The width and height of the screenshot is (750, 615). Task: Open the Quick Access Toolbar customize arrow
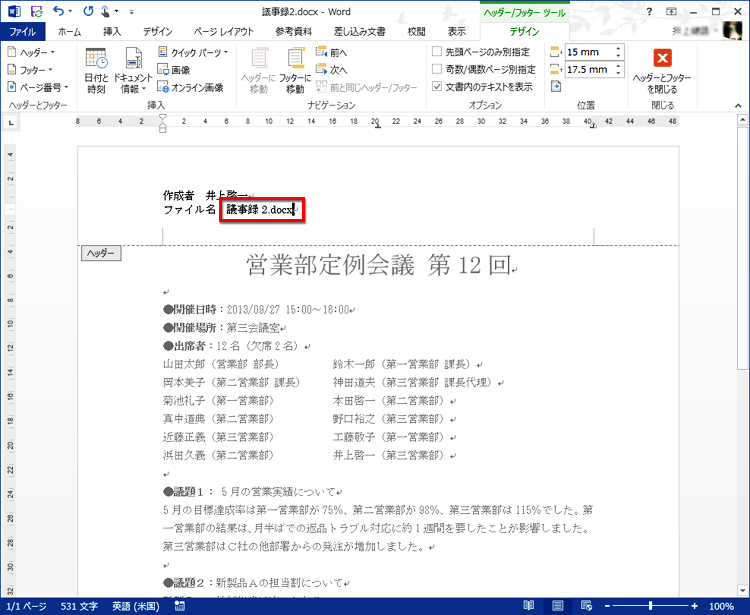pyautogui.click(x=132, y=12)
